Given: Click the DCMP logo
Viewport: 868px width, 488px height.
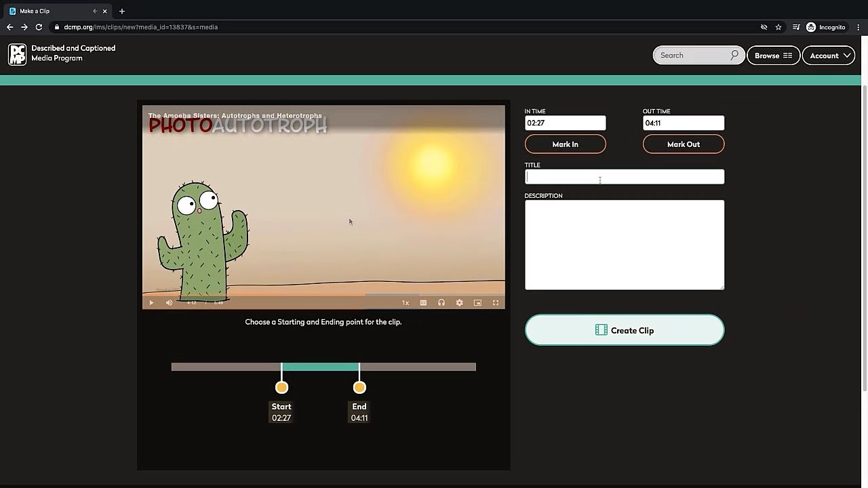Looking at the screenshot, I should [17, 54].
